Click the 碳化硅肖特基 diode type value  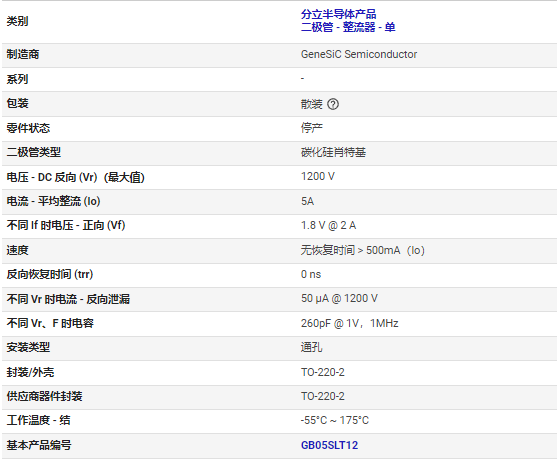333,152
